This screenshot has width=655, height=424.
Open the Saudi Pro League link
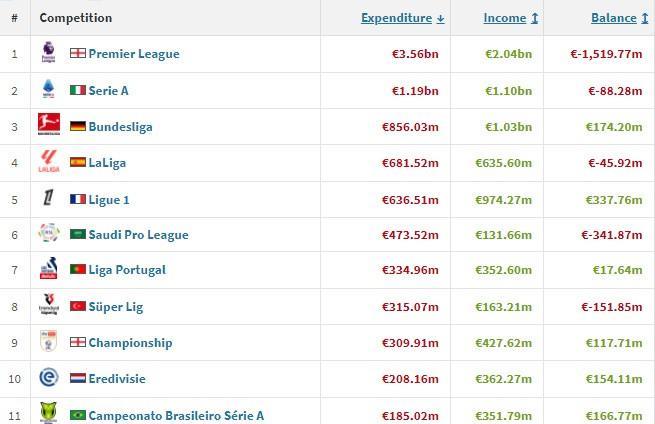[138, 235]
